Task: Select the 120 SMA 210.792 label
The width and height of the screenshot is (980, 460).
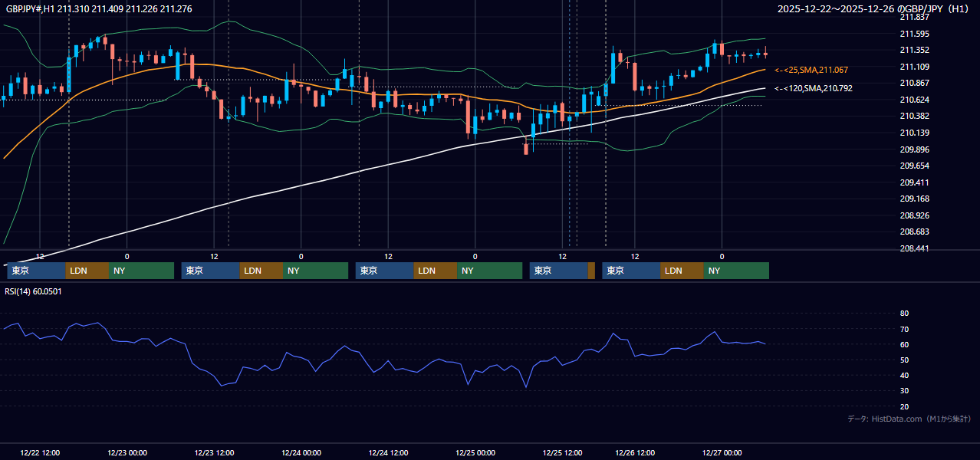Action: point(813,88)
